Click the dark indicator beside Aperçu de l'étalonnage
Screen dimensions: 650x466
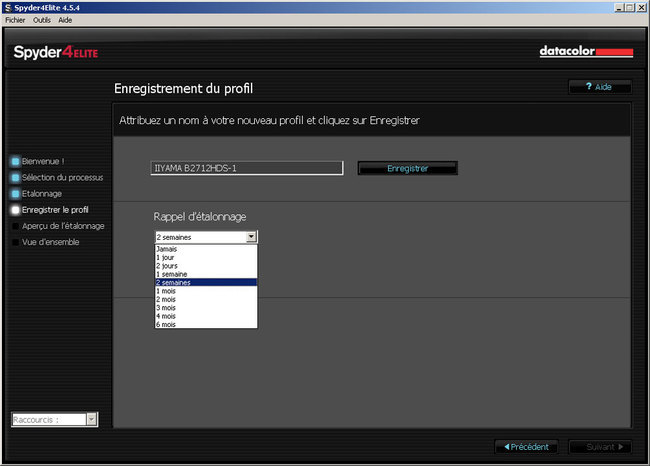15,226
